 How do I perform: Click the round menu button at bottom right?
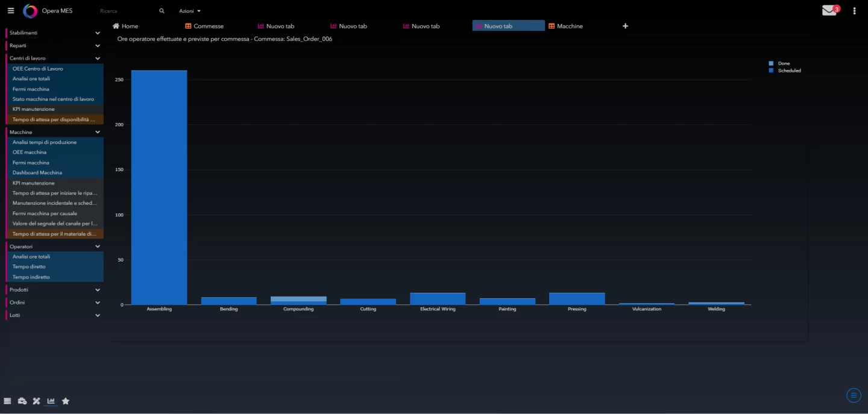854,395
